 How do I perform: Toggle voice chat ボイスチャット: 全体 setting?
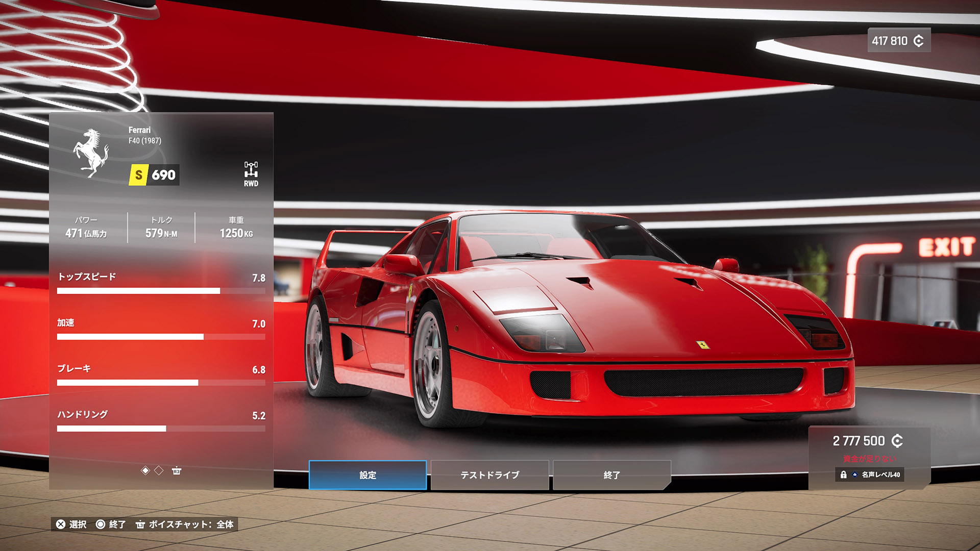(191, 524)
